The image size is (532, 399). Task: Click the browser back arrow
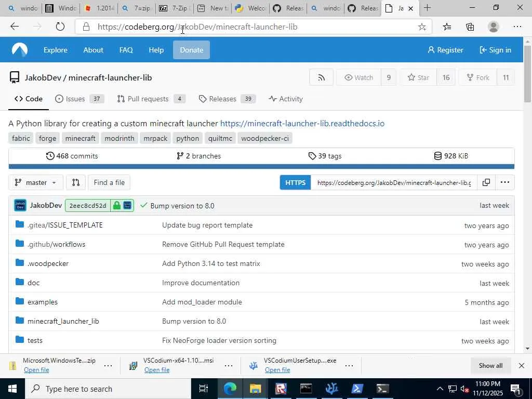[15, 27]
